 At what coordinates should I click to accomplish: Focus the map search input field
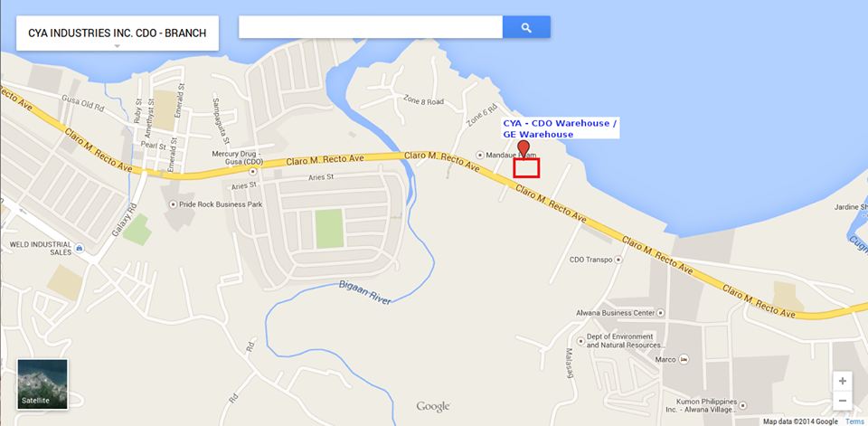(371, 27)
